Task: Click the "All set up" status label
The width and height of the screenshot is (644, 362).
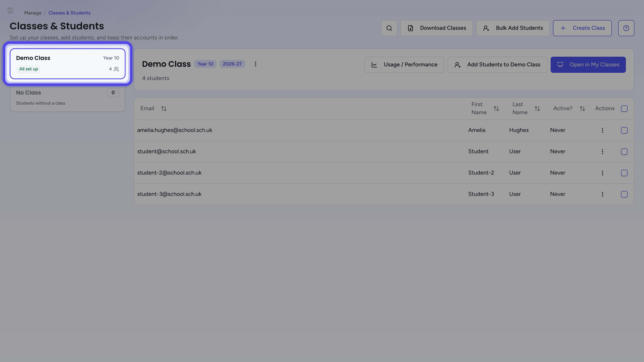Action: [x=29, y=69]
